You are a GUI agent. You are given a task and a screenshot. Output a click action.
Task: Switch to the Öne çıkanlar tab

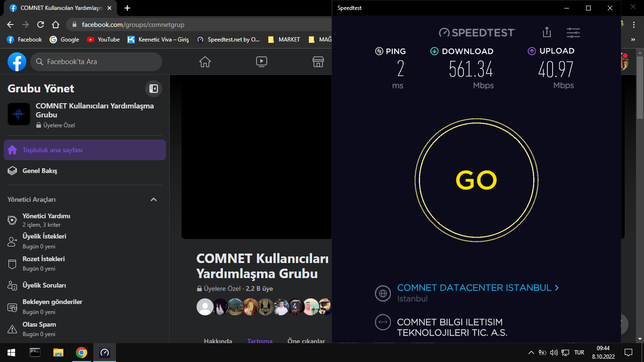tap(306, 341)
